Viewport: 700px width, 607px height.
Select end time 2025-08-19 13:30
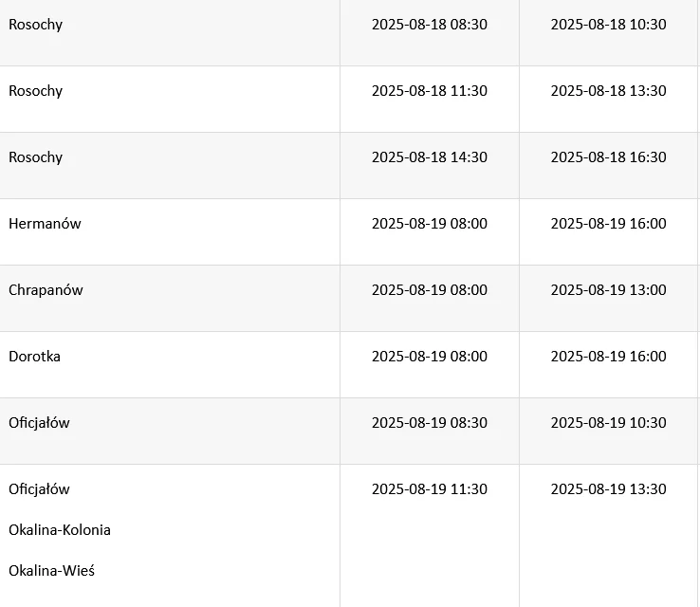coord(608,489)
